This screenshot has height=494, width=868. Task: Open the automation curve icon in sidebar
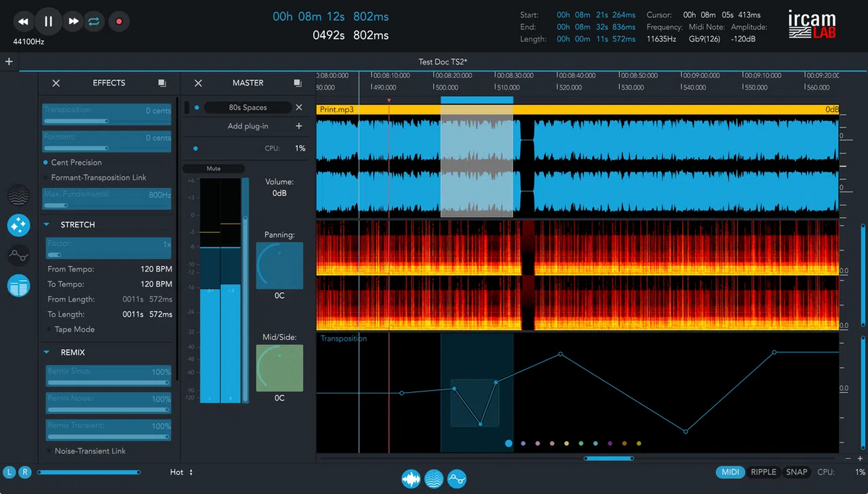click(x=18, y=255)
